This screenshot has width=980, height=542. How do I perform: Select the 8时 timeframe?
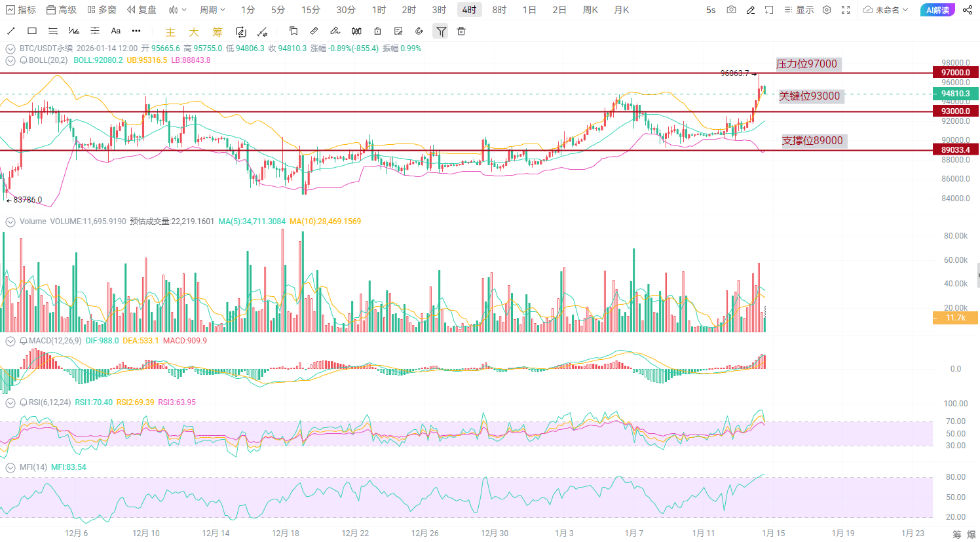499,10
